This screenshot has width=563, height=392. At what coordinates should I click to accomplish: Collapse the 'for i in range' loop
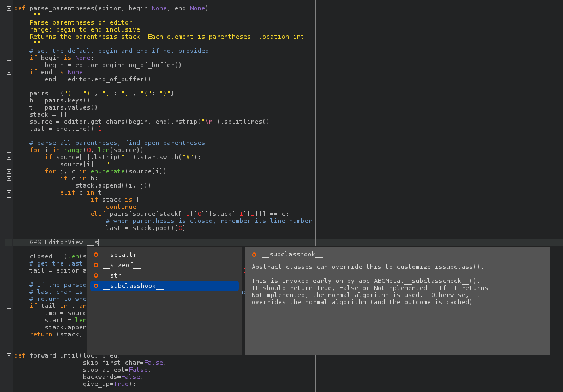[x=9, y=150]
